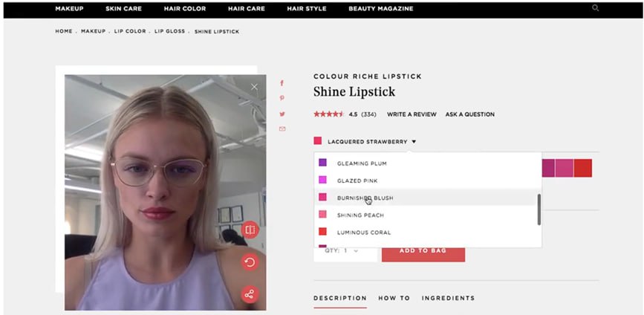
Task: Toggle the before/after compare view button
Action: (250, 230)
